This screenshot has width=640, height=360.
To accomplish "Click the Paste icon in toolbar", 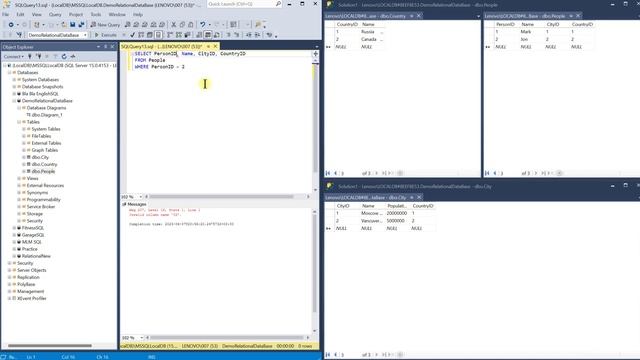I will 191,25.
